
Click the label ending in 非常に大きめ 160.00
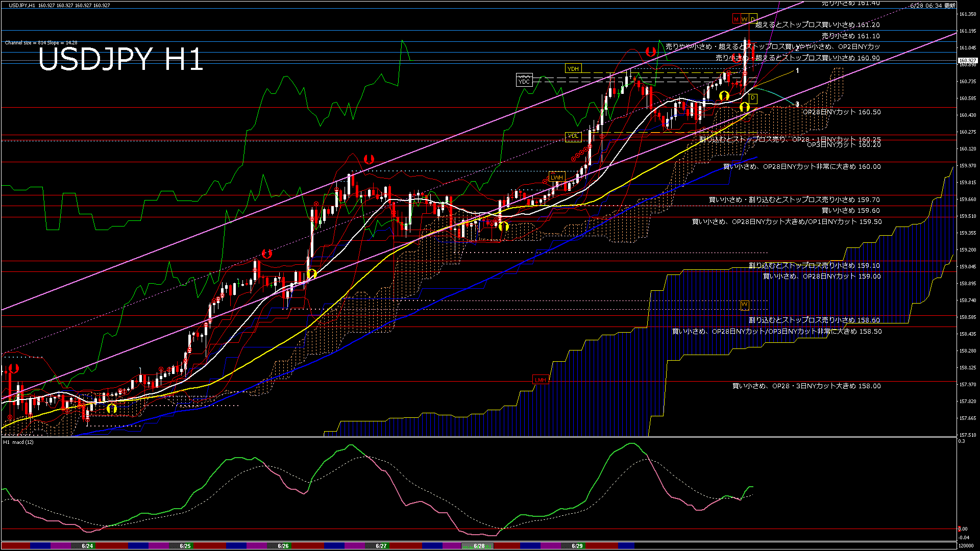(x=802, y=167)
